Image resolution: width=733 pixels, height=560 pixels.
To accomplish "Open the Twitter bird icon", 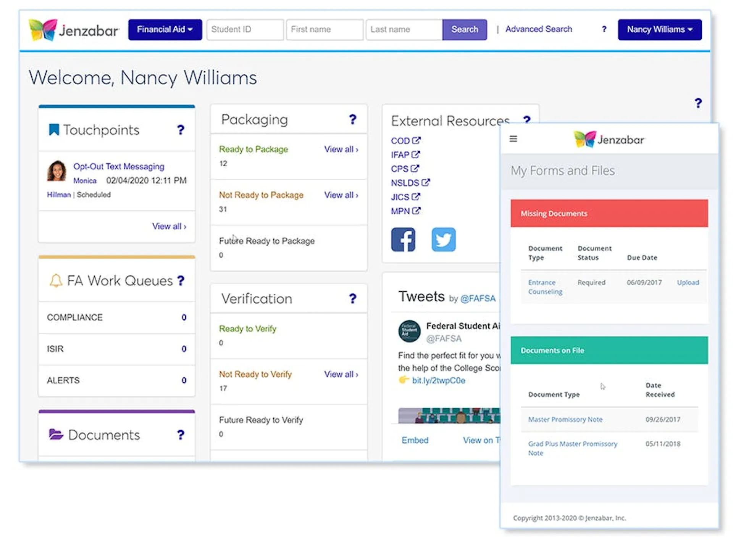I will [444, 240].
